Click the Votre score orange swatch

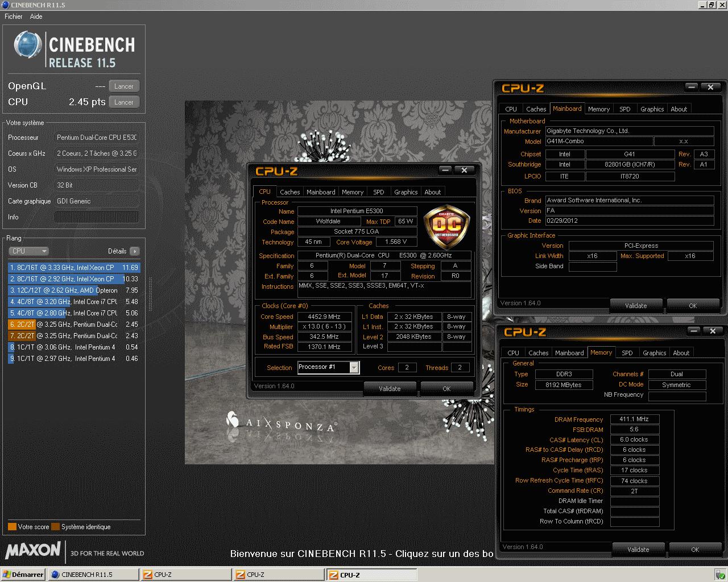click(x=12, y=526)
